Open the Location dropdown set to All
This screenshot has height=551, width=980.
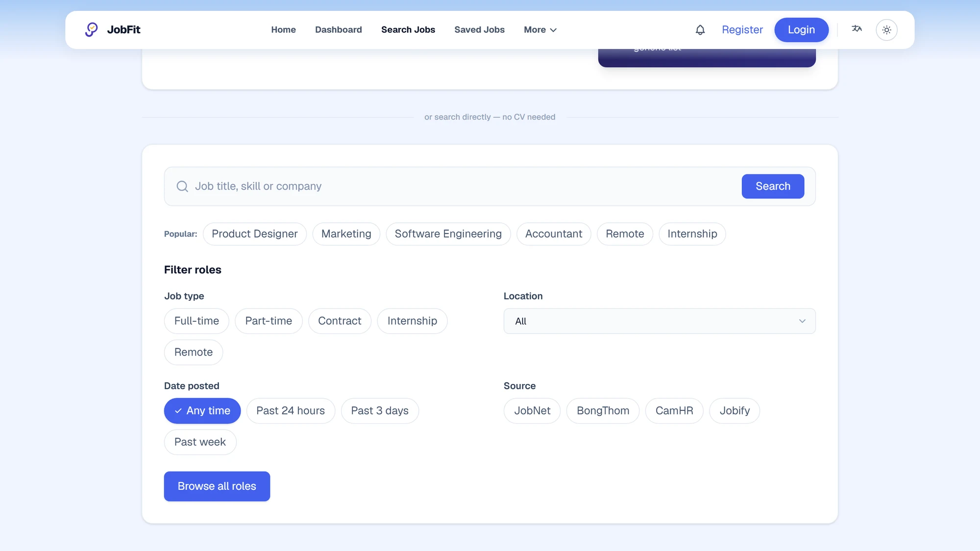(660, 321)
